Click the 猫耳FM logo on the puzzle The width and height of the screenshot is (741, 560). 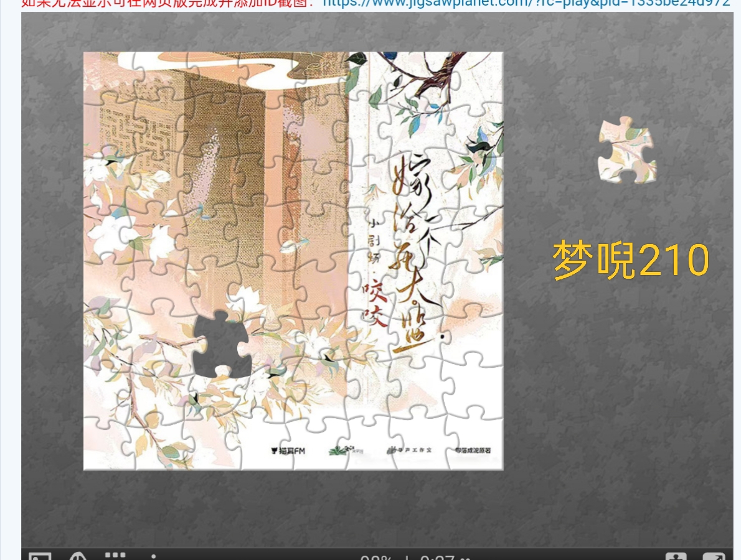(285, 450)
